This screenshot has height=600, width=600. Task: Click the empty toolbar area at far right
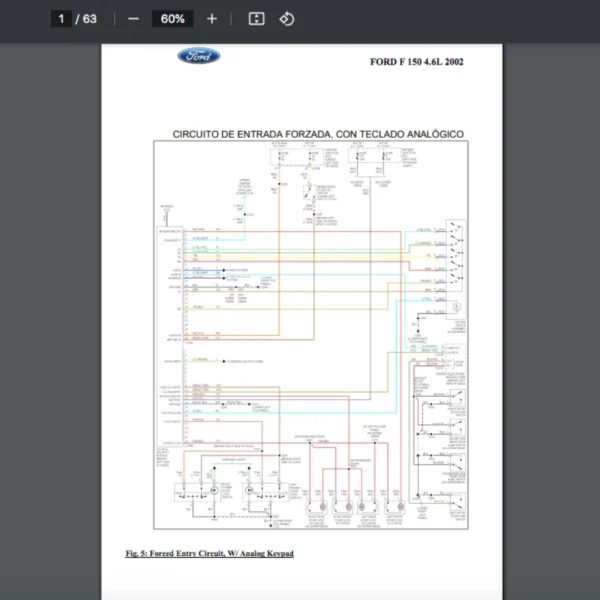coord(500,19)
